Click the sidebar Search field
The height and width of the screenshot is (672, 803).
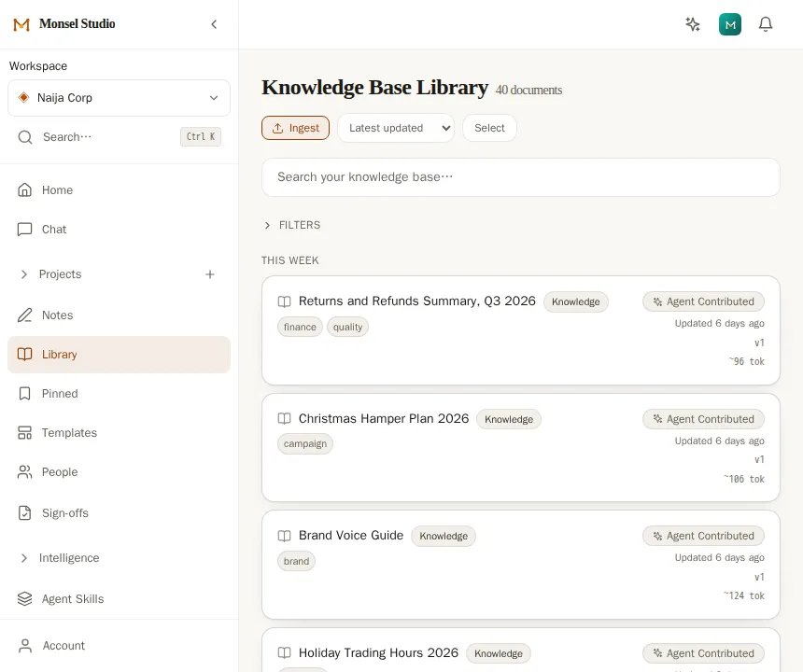[119, 136]
